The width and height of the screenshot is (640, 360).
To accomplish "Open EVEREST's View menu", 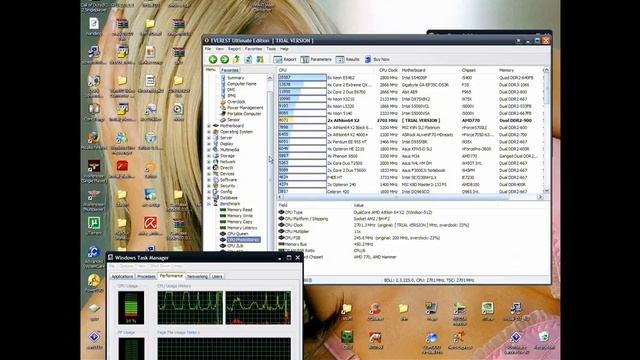I will [220, 49].
